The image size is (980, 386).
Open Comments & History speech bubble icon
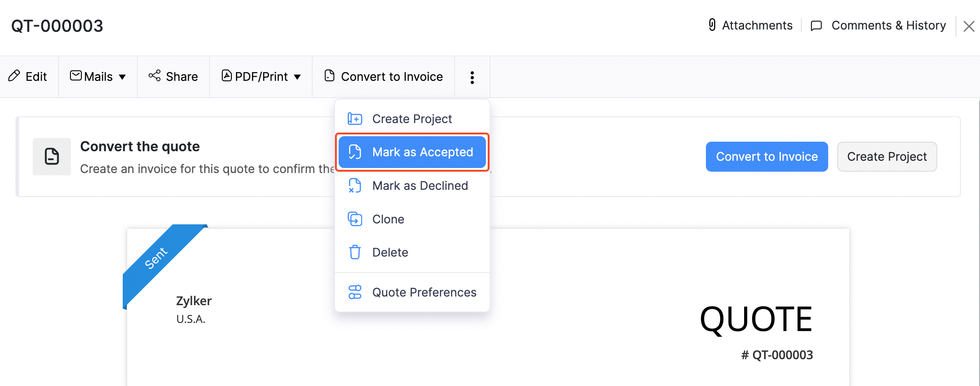coord(816,25)
